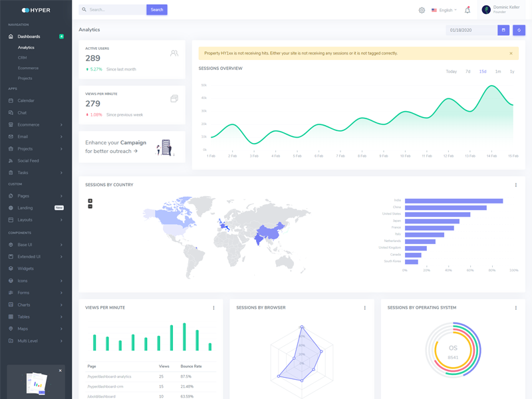
Task: Open Sessions by Browser options menu
Action: click(364, 308)
